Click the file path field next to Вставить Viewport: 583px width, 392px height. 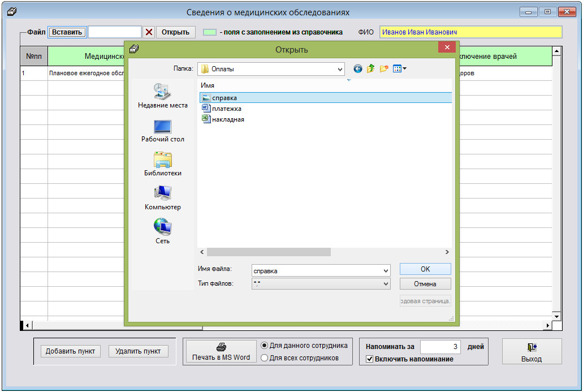click(115, 32)
